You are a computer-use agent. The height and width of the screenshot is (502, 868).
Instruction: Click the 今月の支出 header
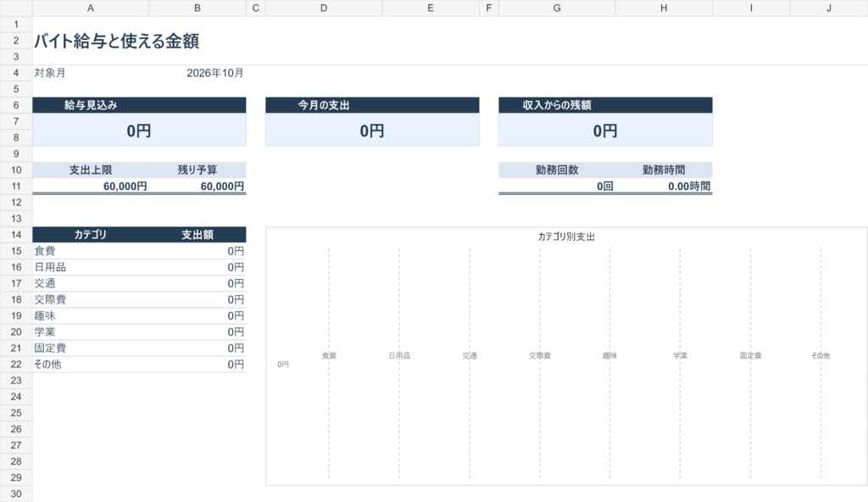pyautogui.click(x=372, y=105)
